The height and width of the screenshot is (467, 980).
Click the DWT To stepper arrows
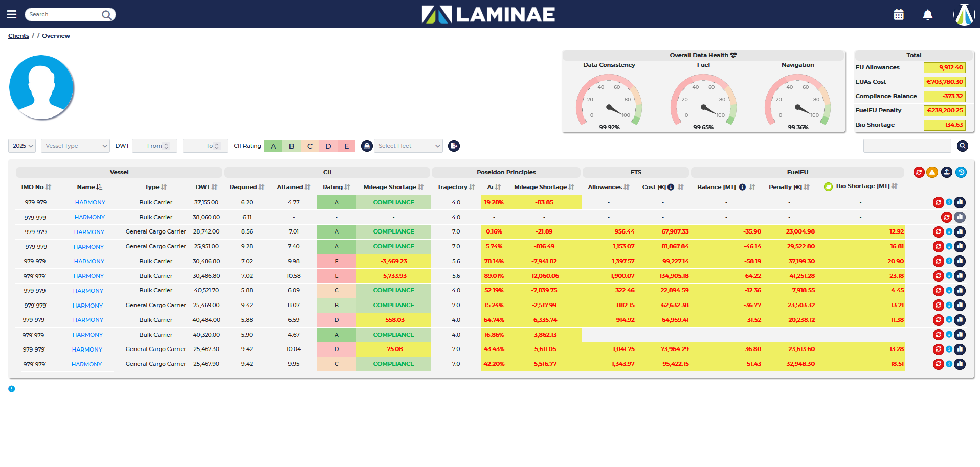click(x=217, y=146)
